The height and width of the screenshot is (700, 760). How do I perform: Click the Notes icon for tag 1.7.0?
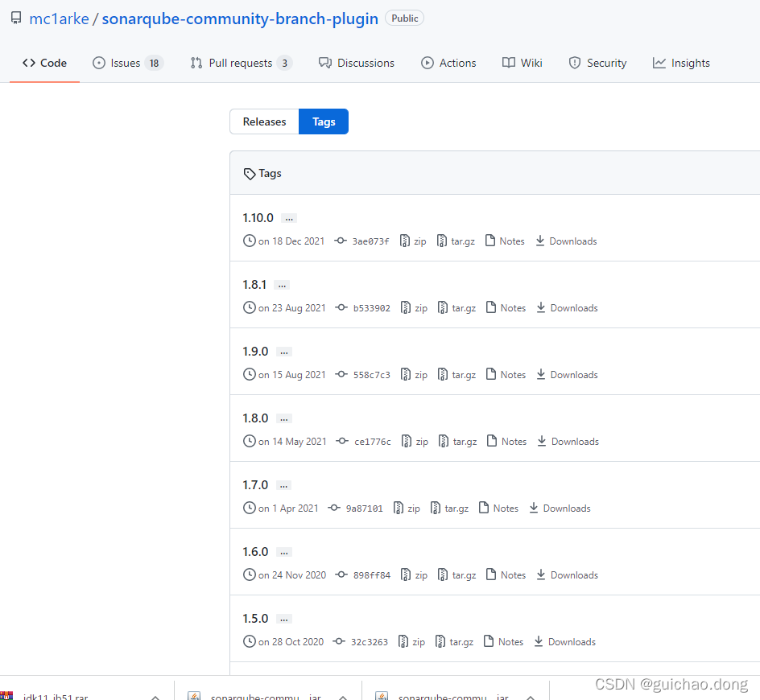pyautogui.click(x=484, y=508)
